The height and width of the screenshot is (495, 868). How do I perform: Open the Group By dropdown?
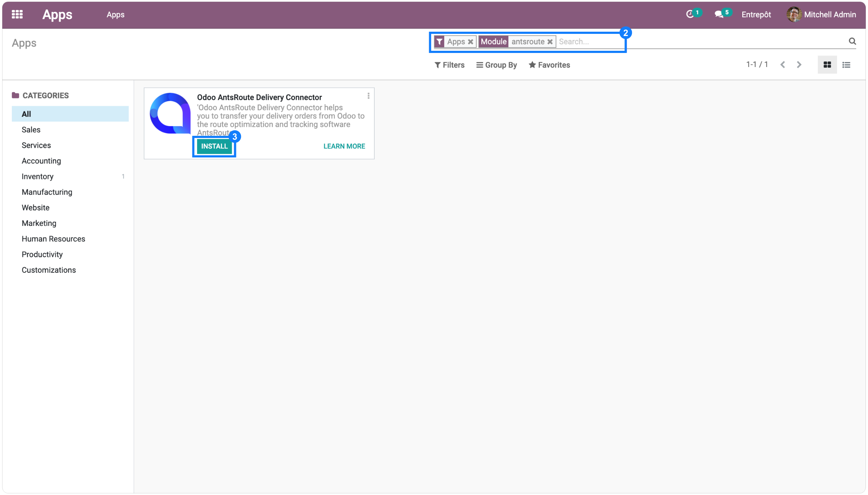coord(497,65)
